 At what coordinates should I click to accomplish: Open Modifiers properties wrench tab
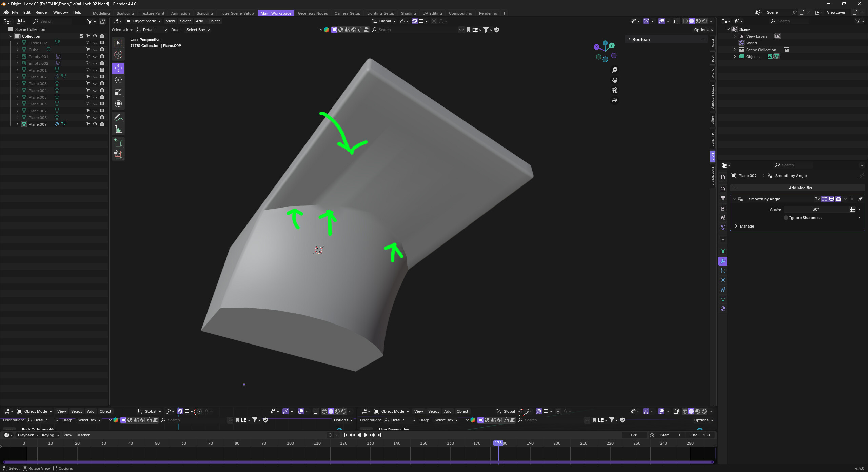(x=723, y=261)
